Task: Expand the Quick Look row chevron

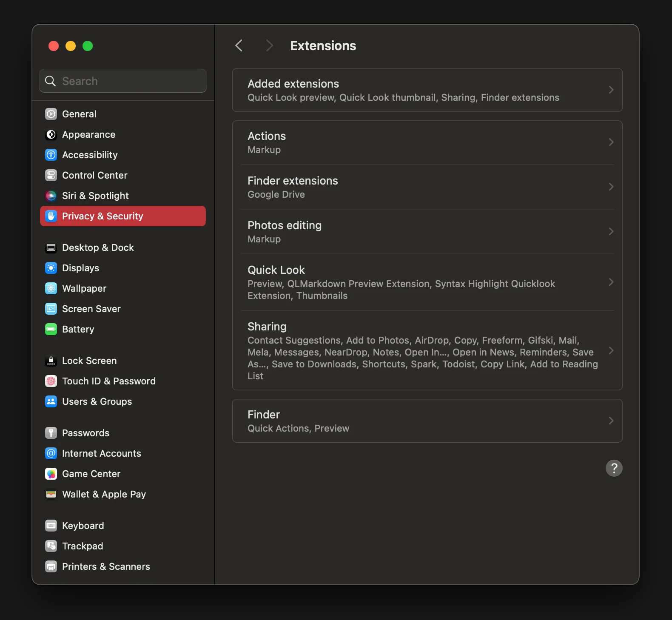Action: tap(611, 282)
